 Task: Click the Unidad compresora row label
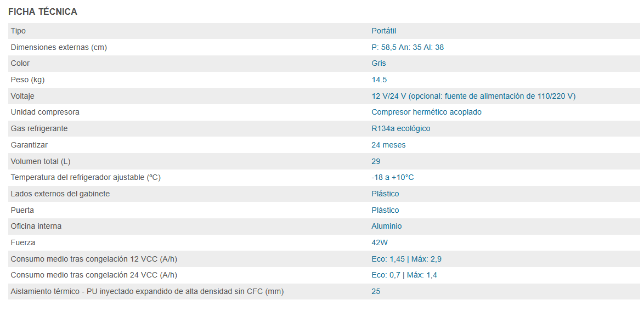[x=45, y=112]
